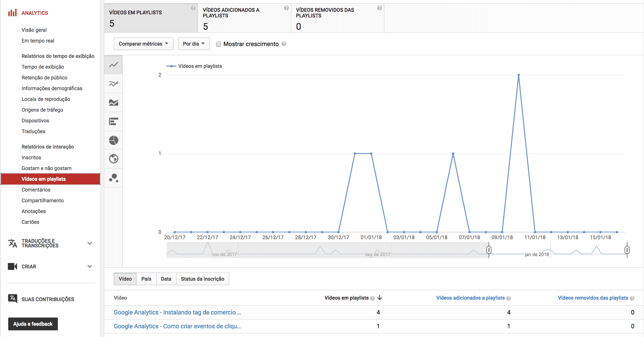Switch to the País tab

pyautogui.click(x=146, y=279)
